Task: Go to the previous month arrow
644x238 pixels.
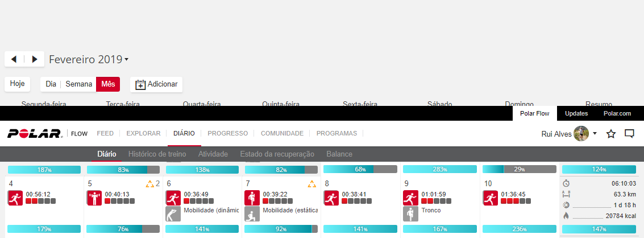Action: 14,59
